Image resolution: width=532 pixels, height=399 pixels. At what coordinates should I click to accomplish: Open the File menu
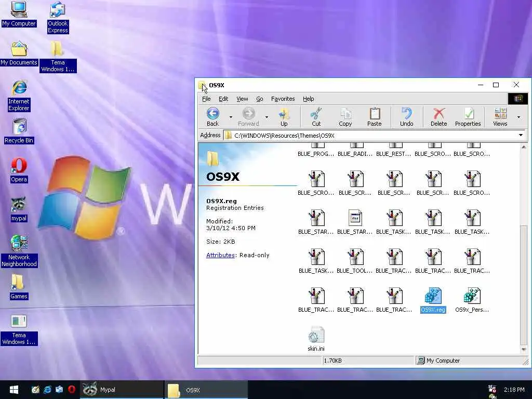click(x=206, y=99)
